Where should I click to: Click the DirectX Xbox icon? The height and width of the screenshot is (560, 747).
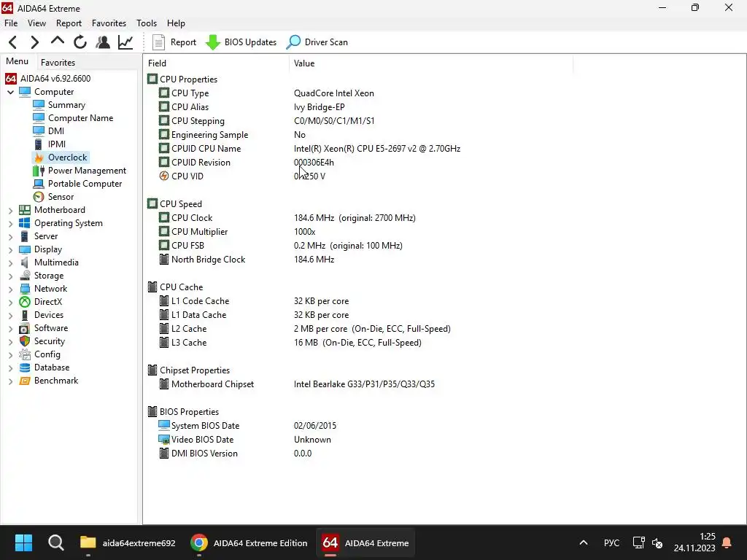[25, 302]
